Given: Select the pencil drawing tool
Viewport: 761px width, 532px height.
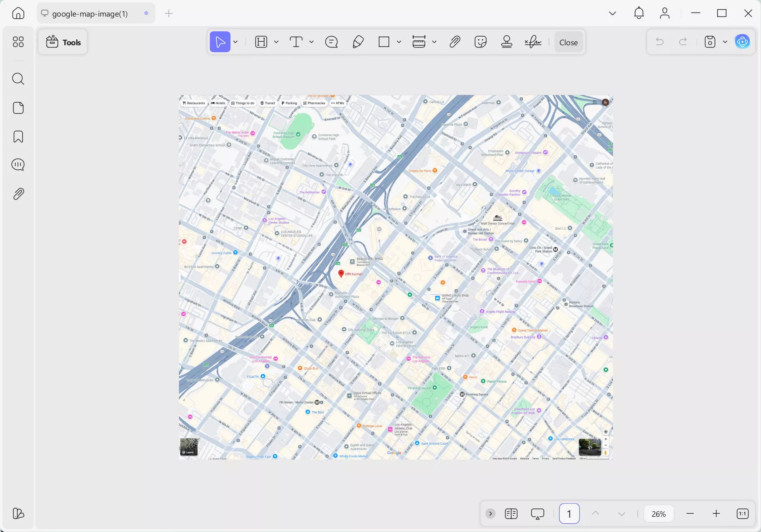Looking at the screenshot, I should 358,42.
